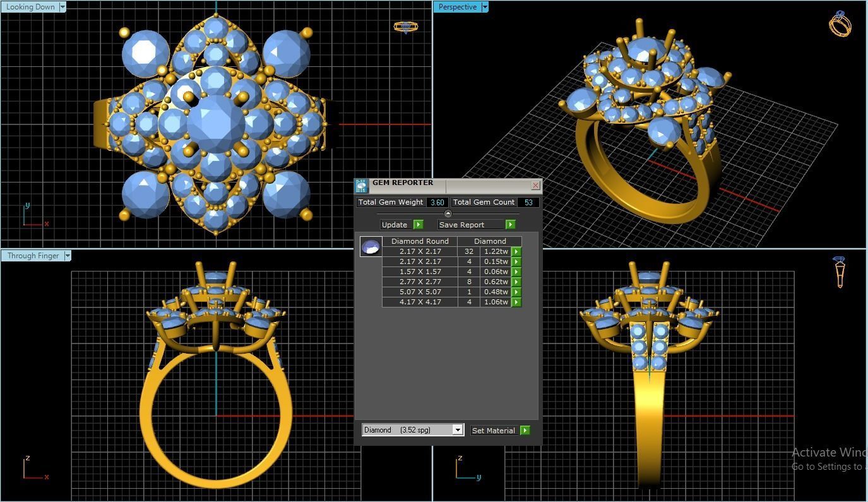The height and width of the screenshot is (502, 868).
Task: Open the Perspective viewport dropdown arrow
Action: pos(485,7)
